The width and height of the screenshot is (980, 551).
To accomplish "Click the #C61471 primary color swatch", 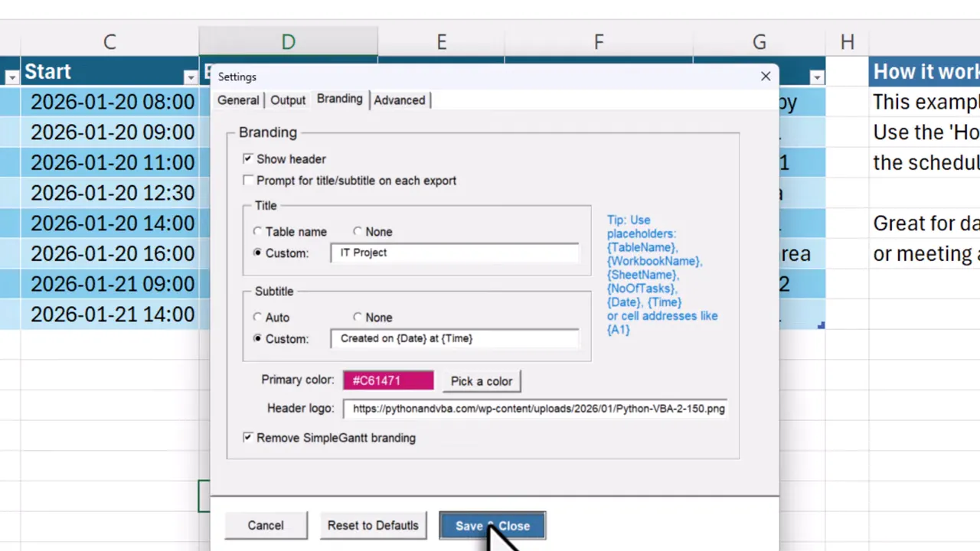I will tap(388, 380).
